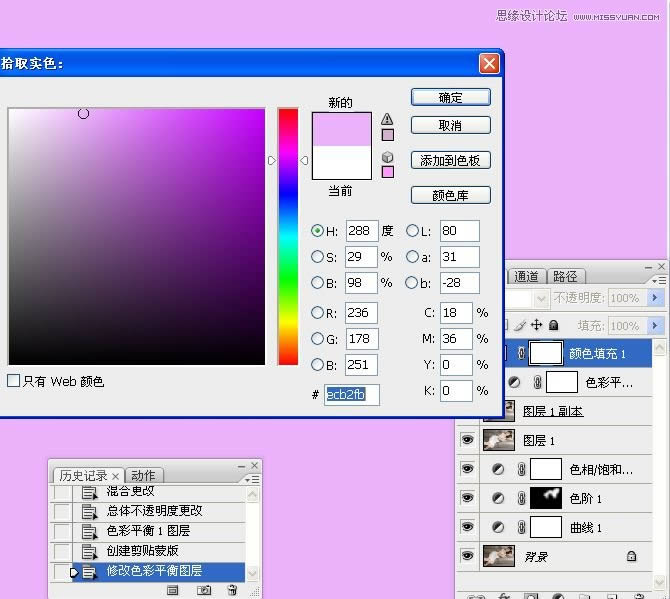Open the 填充 fill slider arrow
Image resolution: width=670 pixels, height=599 pixels.
656,326
